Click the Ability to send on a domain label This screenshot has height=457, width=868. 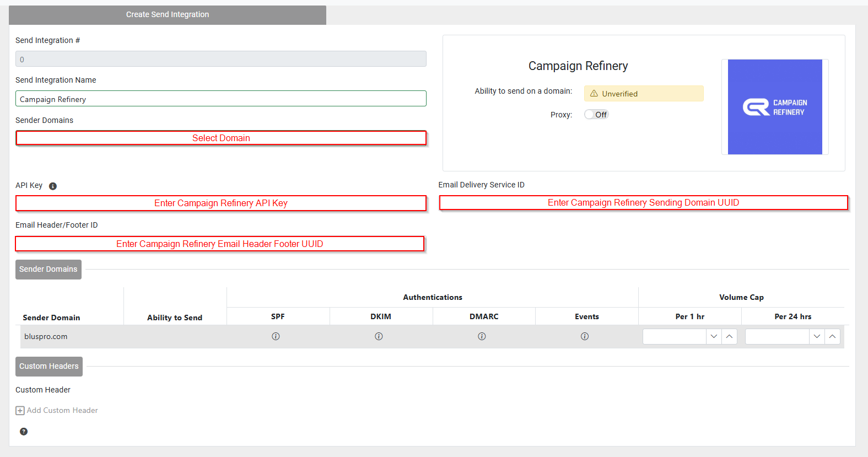(524, 91)
